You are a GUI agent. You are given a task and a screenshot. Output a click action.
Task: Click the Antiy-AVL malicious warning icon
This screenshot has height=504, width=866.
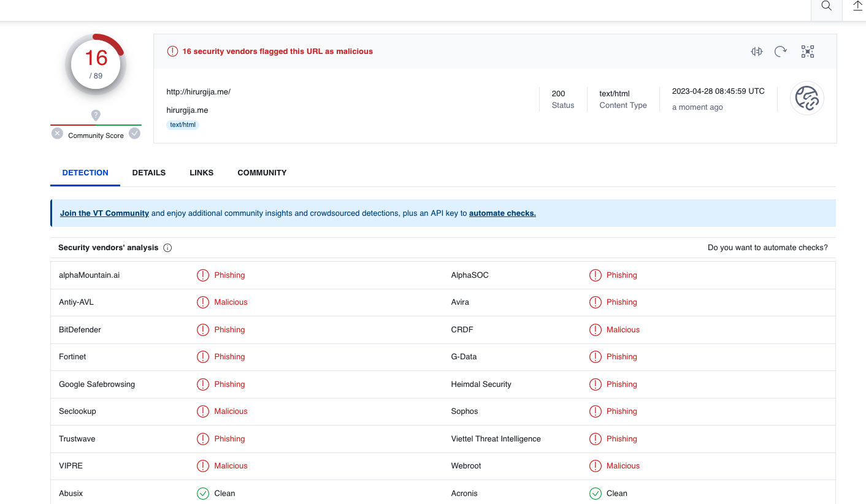tap(203, 302)
